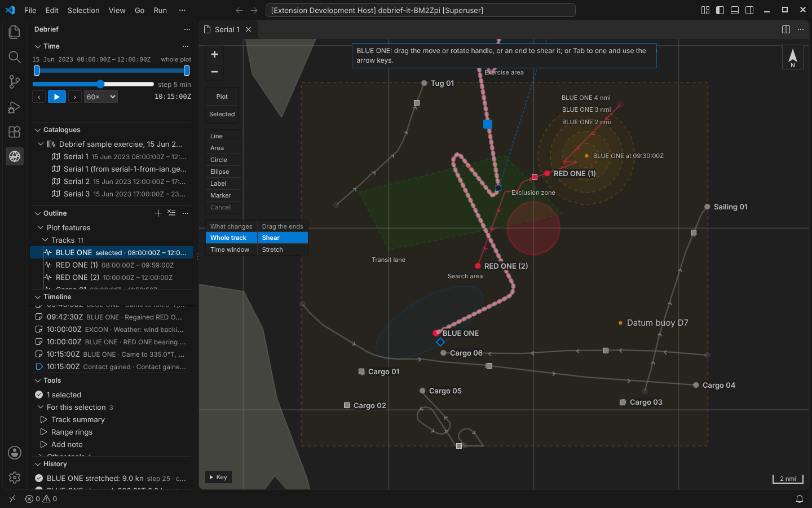Viewport: 812px width, 508px height.
Task: Open playback speed 60× dropdown
Action: (x=101, y=97)
